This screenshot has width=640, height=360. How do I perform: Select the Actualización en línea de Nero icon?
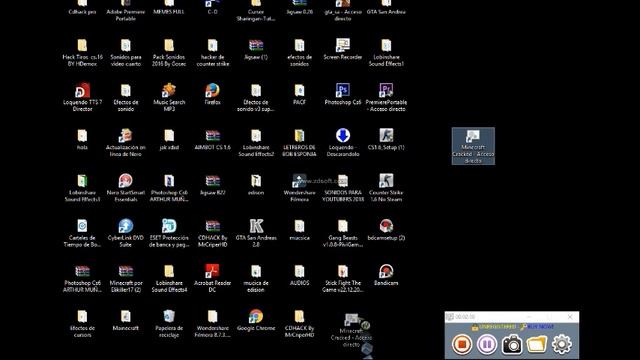pyautogui.click(x=126, y=143)
